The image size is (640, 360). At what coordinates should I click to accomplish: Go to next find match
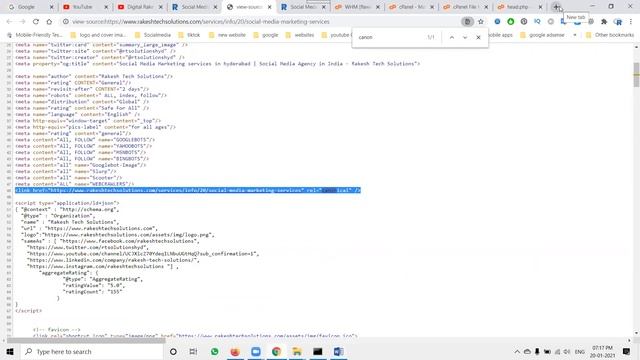pyautogui.click(x=465, y=37)
